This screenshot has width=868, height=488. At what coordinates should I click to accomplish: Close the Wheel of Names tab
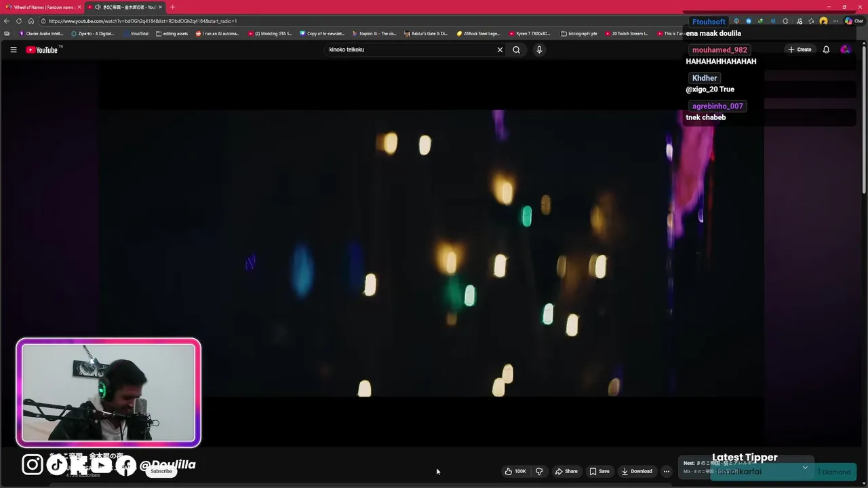(79, 7)
